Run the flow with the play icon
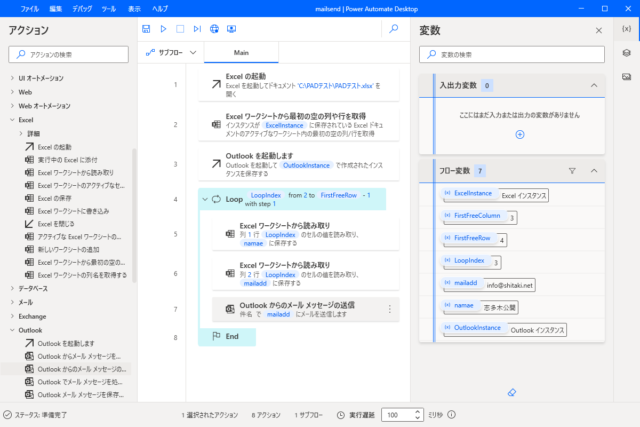Viewport: 640px width, 427px height. [163, 29]
